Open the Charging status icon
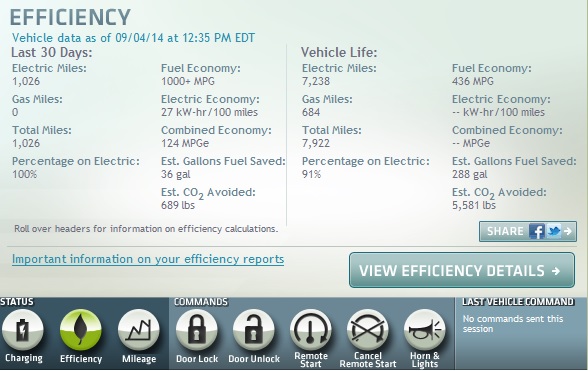Image resolution: width=588 pixels, height=371 pixels. pos(23,330)
